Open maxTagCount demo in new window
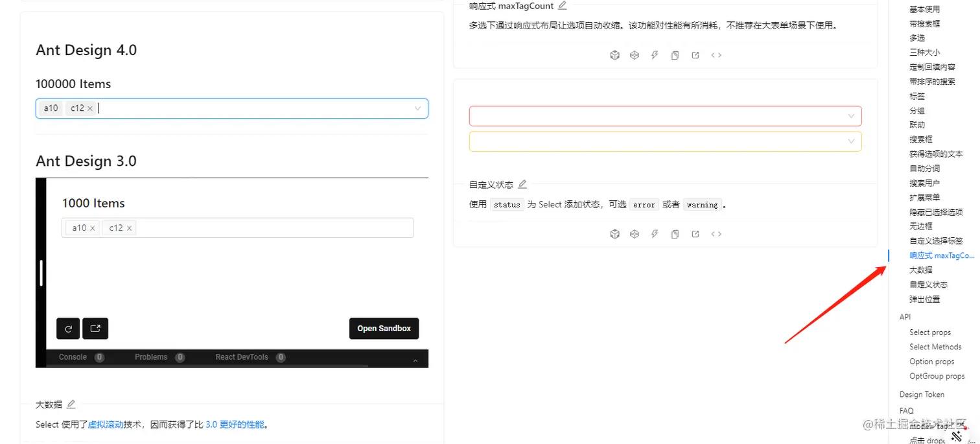980x444 pixels. [x=695, y=55]
